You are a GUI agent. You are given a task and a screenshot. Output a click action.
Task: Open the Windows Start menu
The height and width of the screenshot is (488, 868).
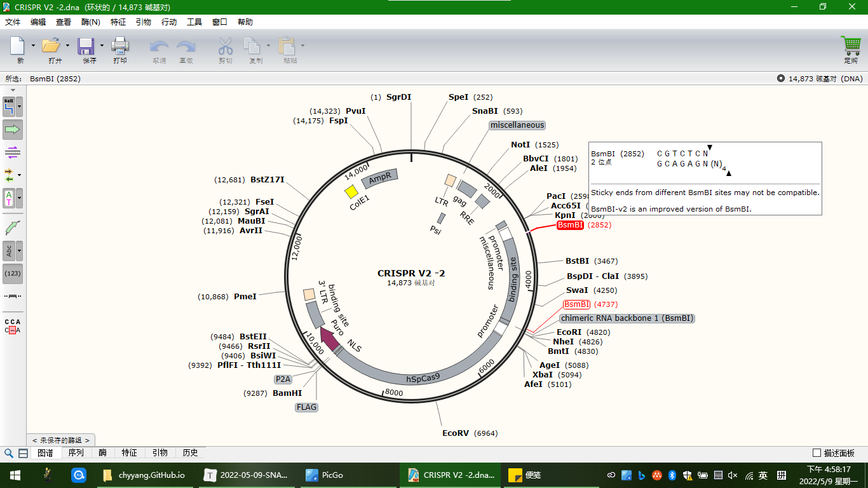[15, 475]
